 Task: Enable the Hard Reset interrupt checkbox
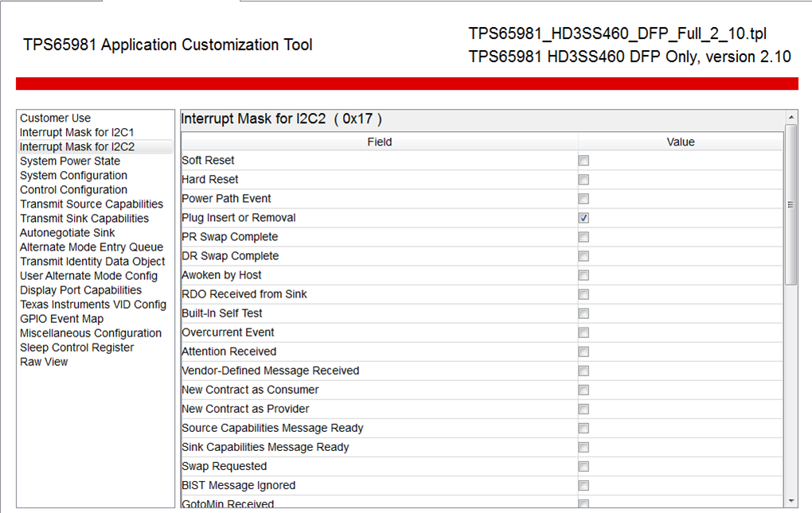(x=584, y=180)
